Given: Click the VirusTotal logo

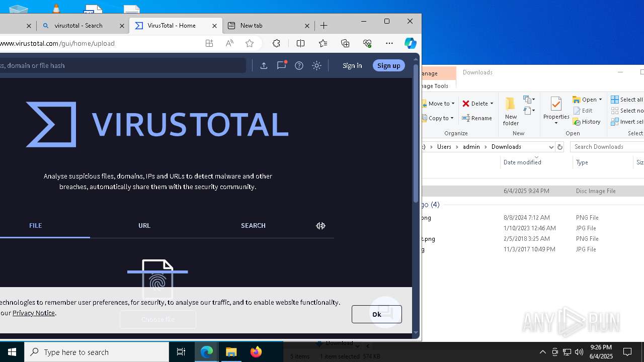Looking at the screenshot, I should point(157,124).
